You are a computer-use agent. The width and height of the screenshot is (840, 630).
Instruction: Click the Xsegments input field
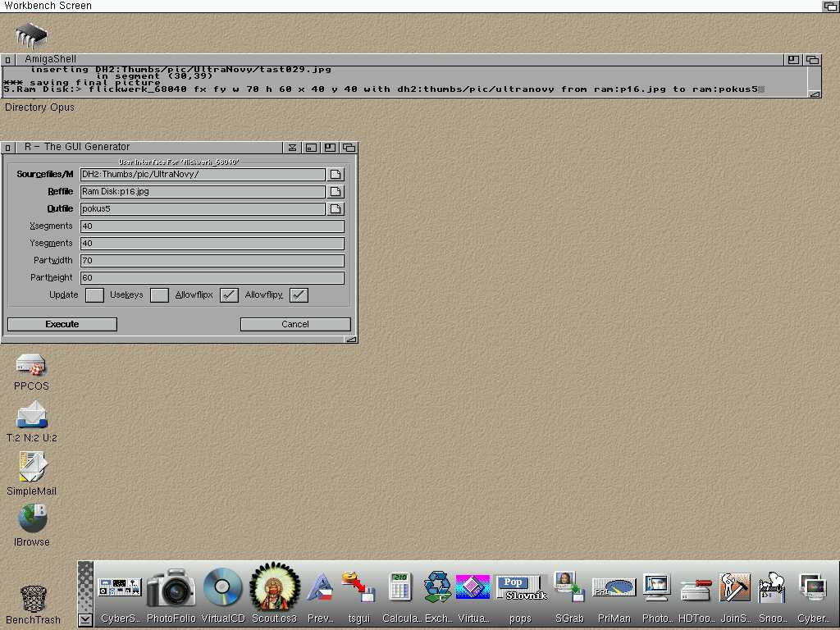pyautogui.click(x=212, y=226)
